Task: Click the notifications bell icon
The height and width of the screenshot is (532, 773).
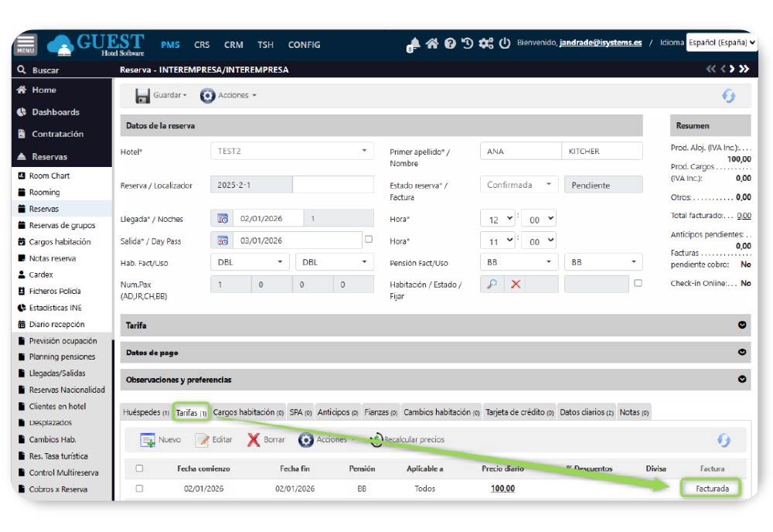Action: click(x=414, y=44)
